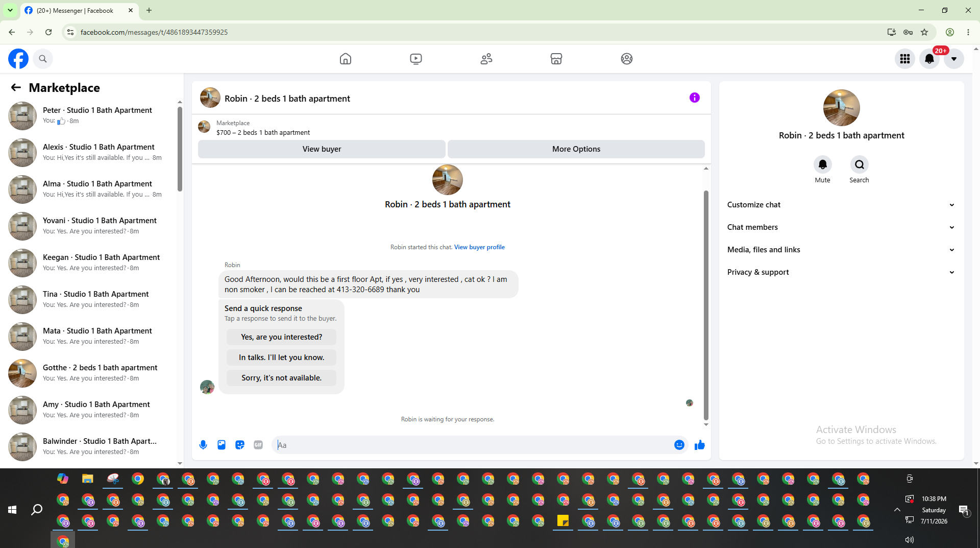Viewport: 980px width, 548px height.
Task: Click the message input field
Action: point(474,445)
